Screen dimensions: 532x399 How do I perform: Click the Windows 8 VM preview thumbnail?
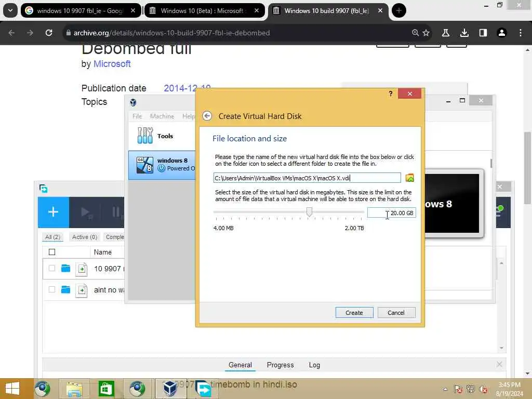coord(451,203)
